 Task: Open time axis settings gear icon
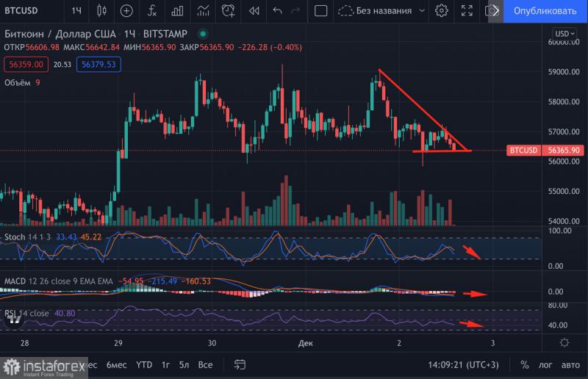point(564,342)
